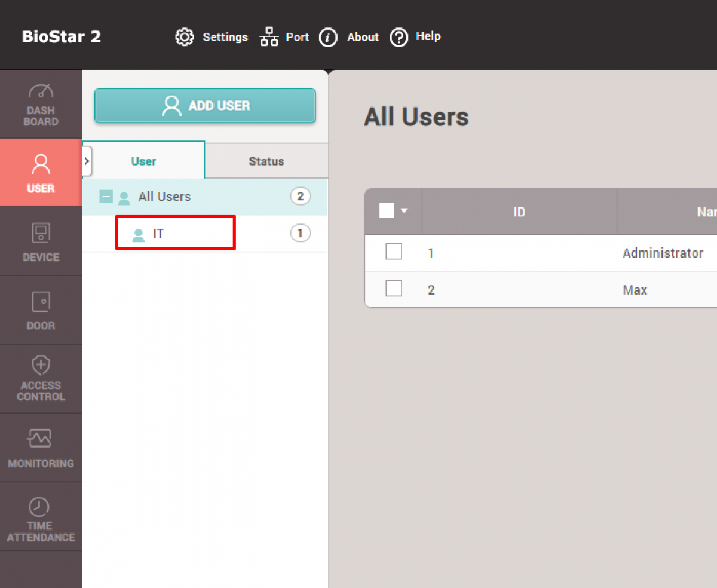Open the Device section icon
Screen dimensions: 717x588
click(41, 233)
